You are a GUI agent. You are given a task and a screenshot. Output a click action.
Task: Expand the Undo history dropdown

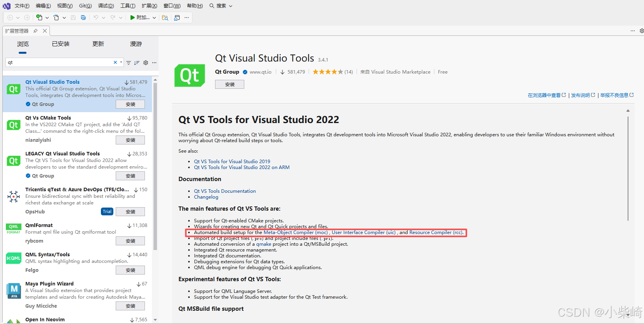pyautogui.click(x=104, y=18)
